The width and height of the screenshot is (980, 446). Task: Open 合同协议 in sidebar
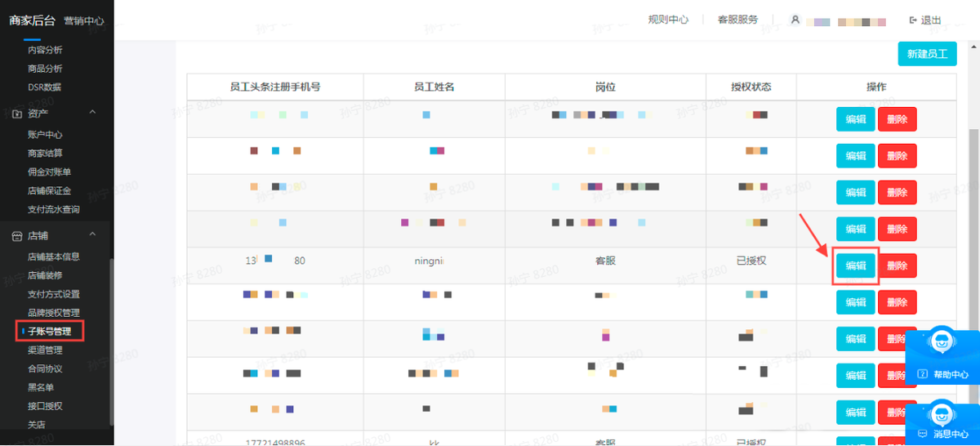pos(45,369)
